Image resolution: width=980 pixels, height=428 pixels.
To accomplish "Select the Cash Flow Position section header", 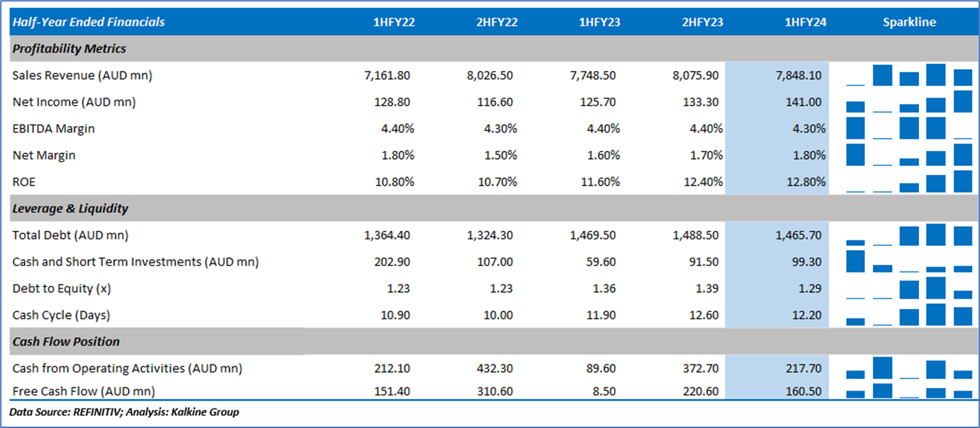I will coord(66,342).
